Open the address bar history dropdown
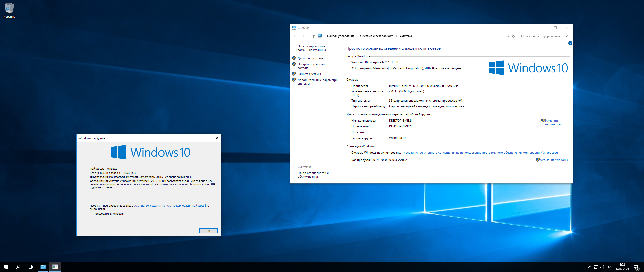 point(508,36)
